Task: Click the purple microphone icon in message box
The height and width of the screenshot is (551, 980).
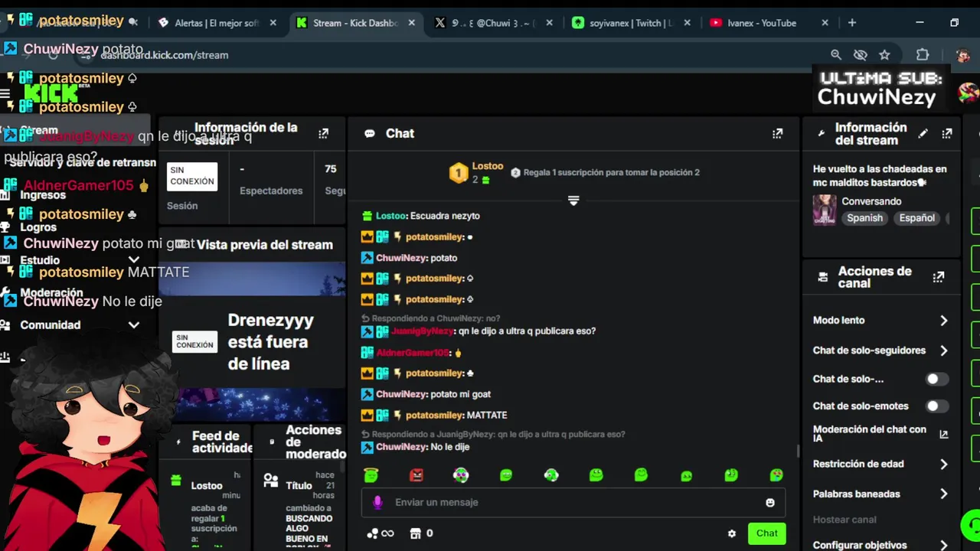Action: 377,502
